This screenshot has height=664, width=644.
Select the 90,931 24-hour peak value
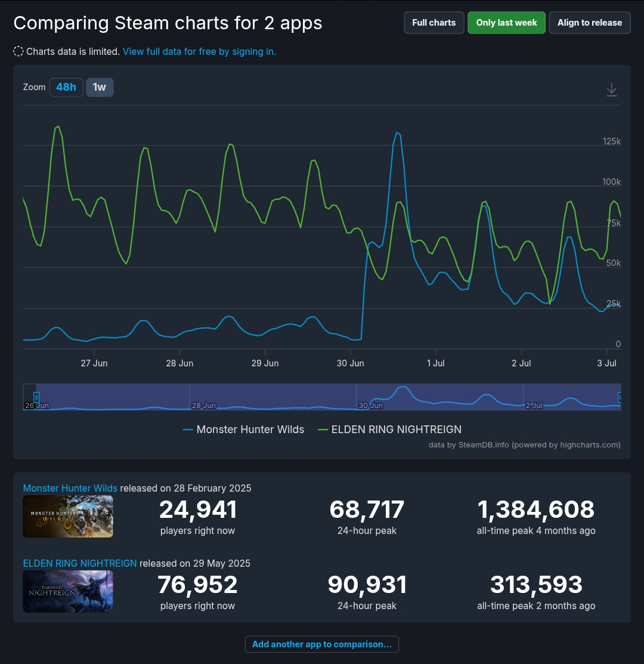[367, 585]
